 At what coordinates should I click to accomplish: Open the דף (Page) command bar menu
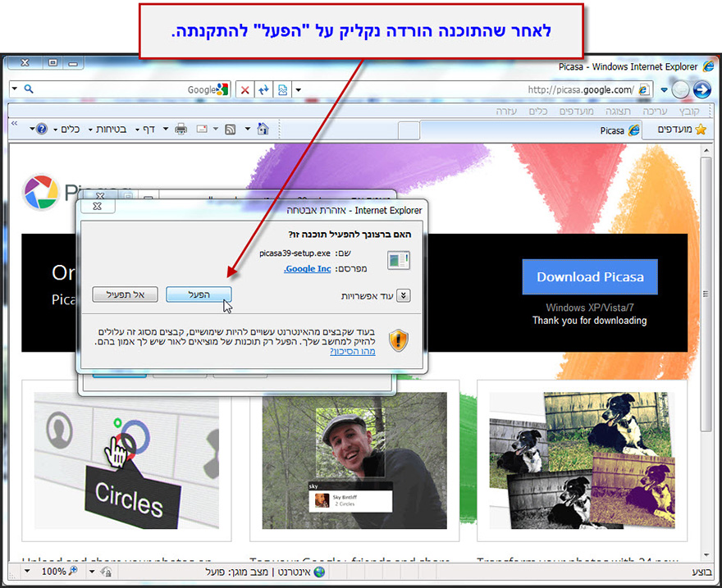pos(146,130)
